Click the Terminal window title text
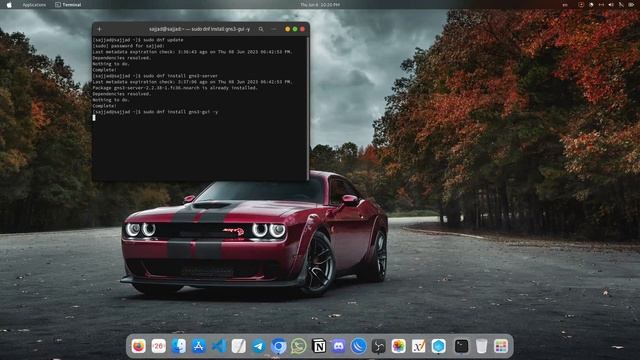640x360 pixels. pos(199,29)
